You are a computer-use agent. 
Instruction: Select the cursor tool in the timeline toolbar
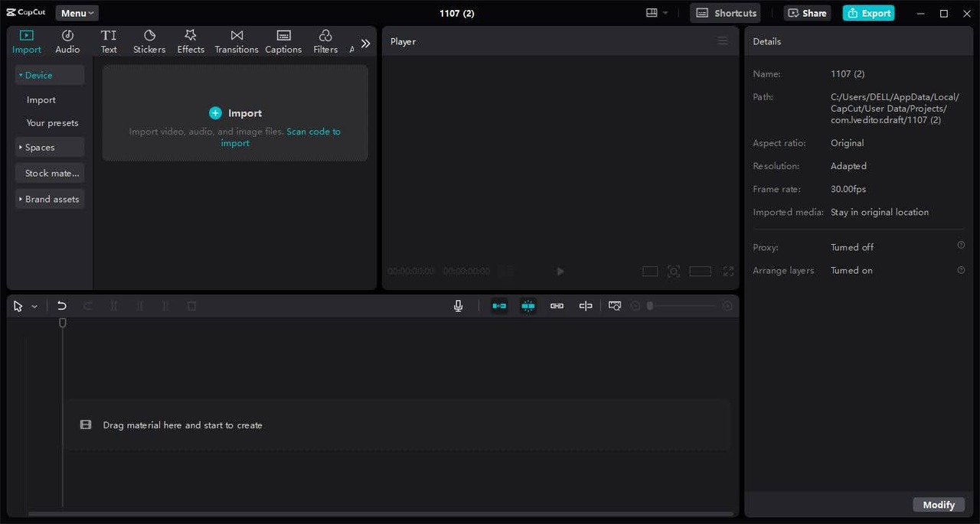18,305
